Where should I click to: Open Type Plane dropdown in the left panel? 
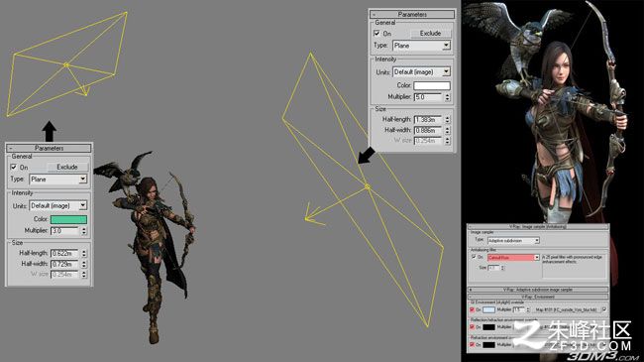tap(58, 180)
